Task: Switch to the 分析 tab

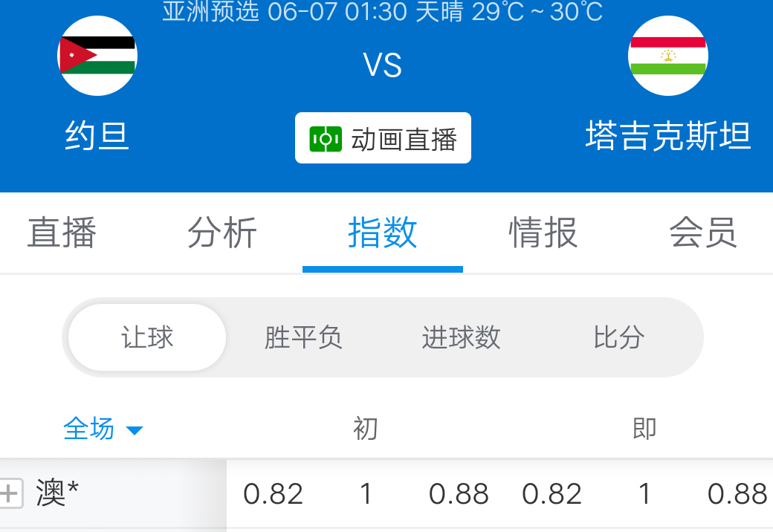Action: [222, 233]
